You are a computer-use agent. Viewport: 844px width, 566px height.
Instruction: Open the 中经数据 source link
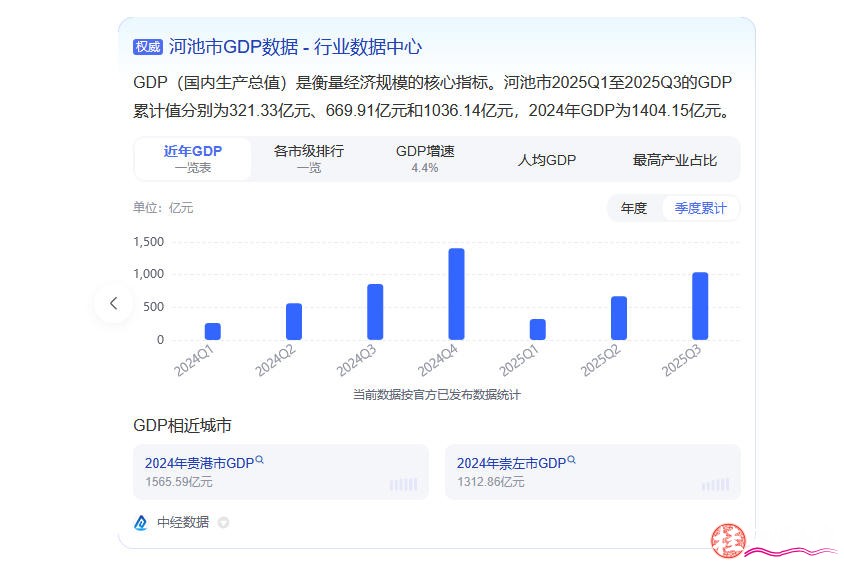tap(183, 522)
